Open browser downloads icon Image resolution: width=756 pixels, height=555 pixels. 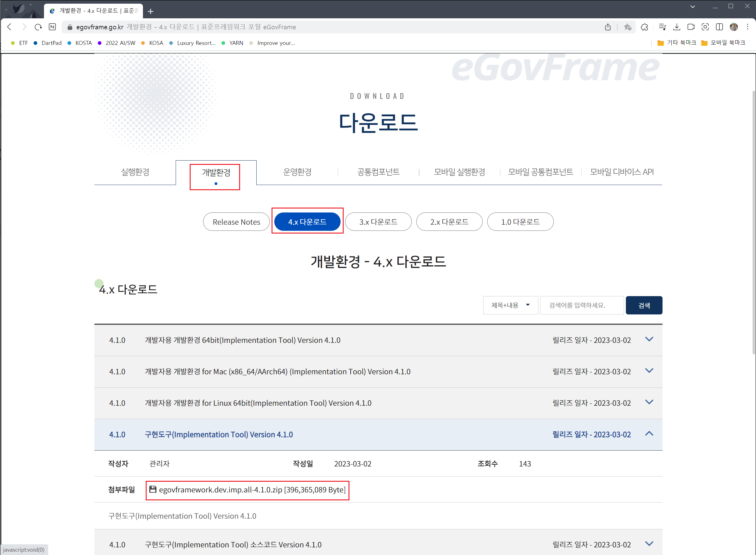tap(677, 27)
